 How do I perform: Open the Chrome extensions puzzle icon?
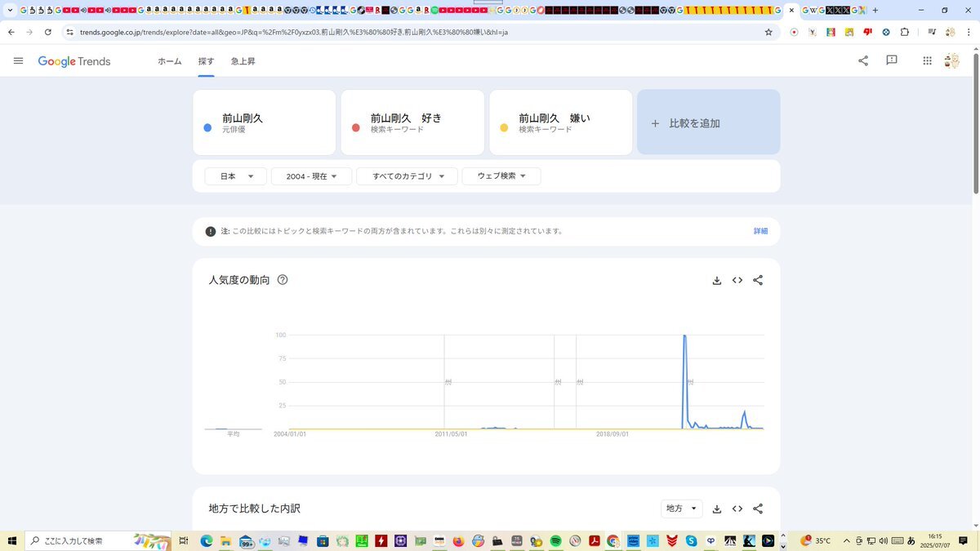(x=905, y=32)
